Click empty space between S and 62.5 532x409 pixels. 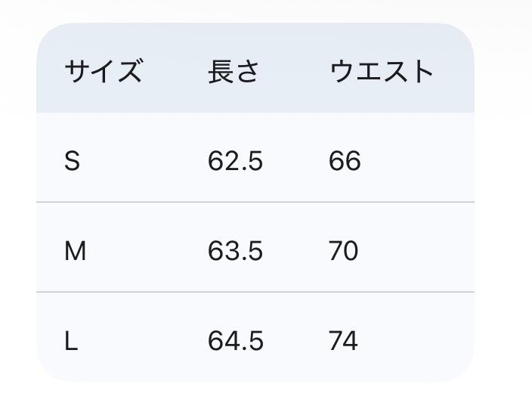pyautogui.click(x=144, y=161)
